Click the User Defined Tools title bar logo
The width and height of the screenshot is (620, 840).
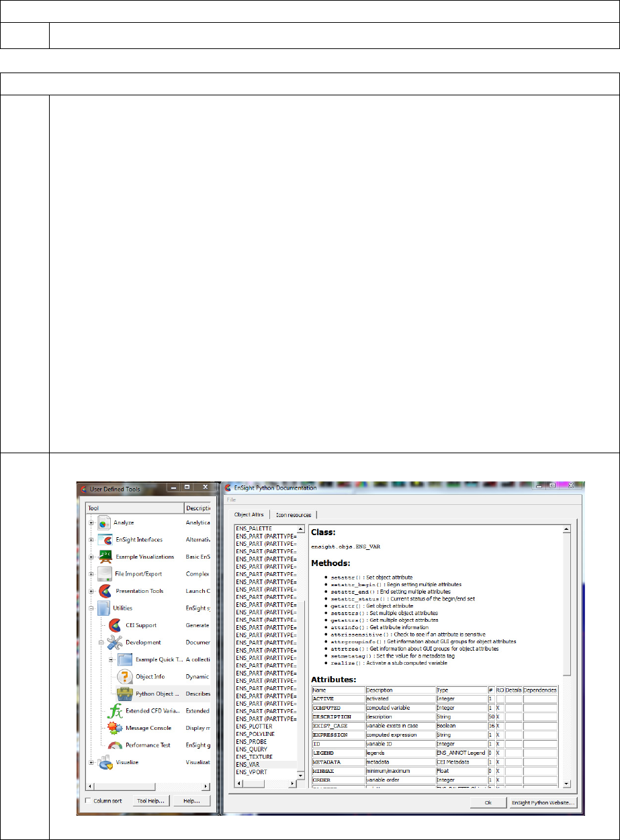pyautogui.click(x=83, y=488)
